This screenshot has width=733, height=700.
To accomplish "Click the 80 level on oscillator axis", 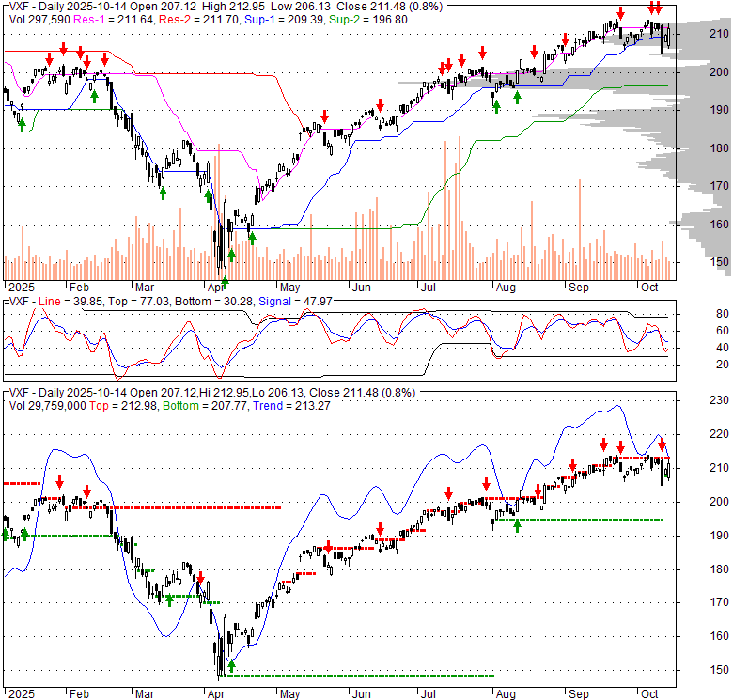I will click(x=723, y=314).
